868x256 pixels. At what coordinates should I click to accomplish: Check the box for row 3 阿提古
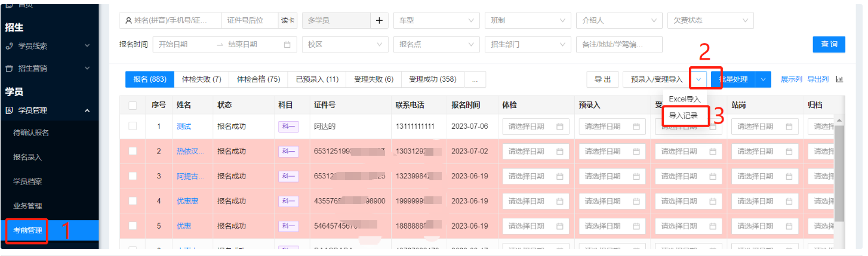click(133, 176)
